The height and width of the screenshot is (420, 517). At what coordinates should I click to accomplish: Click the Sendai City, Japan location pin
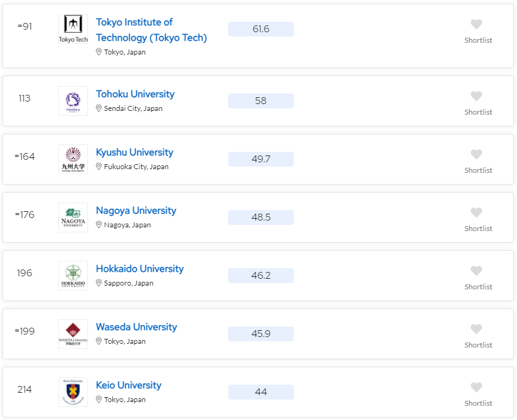tap(99, 108)
